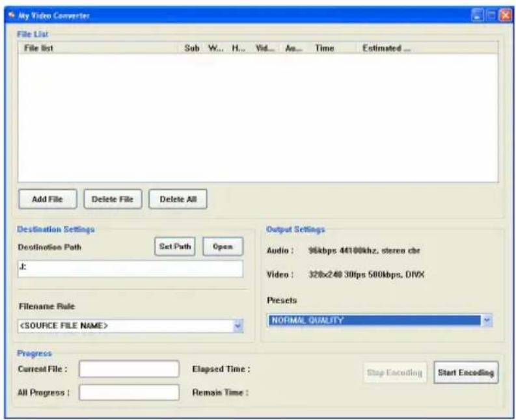Image resolution: width=516 pixels, height=420 pixels.
Task: Click the Add File button
Action: [48, 199]
